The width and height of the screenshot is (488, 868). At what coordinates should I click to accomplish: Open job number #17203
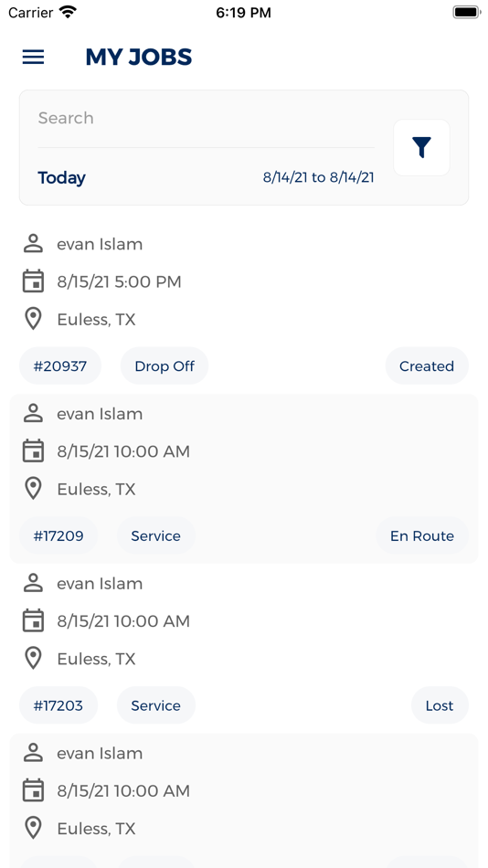click(58, 705)
